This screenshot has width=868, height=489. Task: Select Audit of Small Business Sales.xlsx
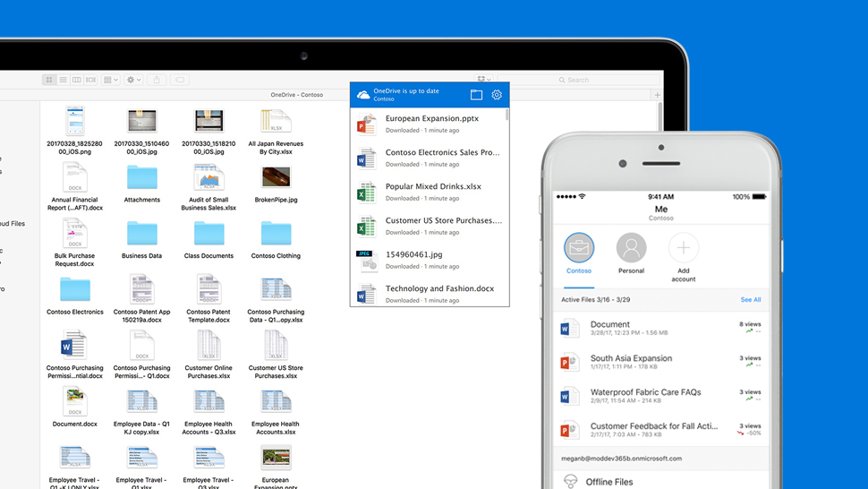point(208,187)
